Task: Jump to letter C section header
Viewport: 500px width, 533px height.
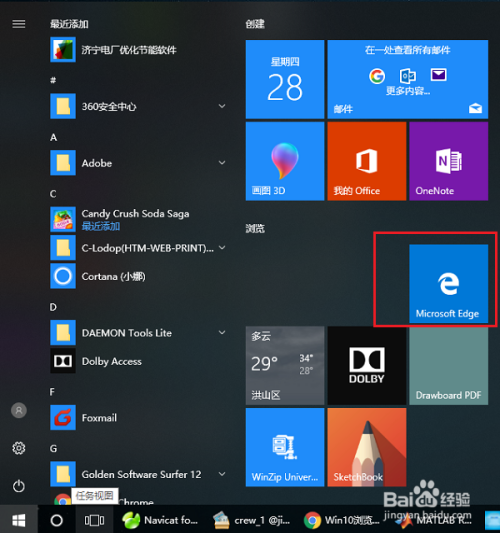Action: tap(53, 194)
